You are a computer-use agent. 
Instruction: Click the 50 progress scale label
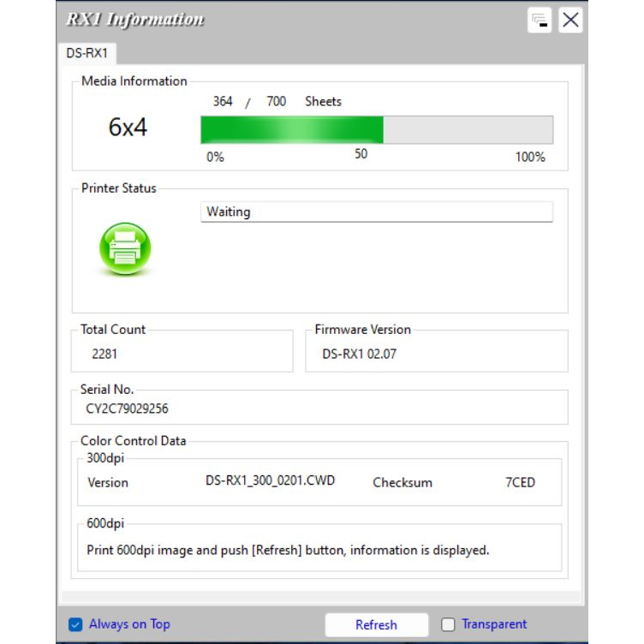tap(361, 154)
